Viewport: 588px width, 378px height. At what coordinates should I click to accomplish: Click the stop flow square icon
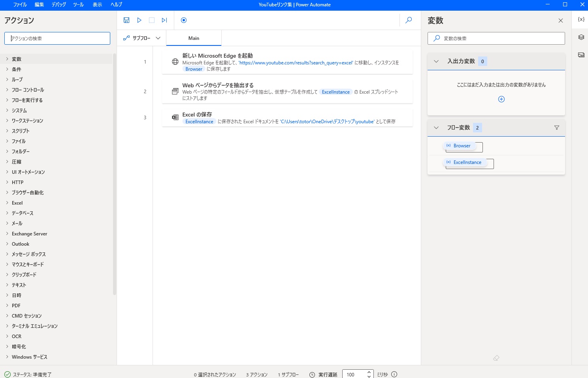(152, 20)
